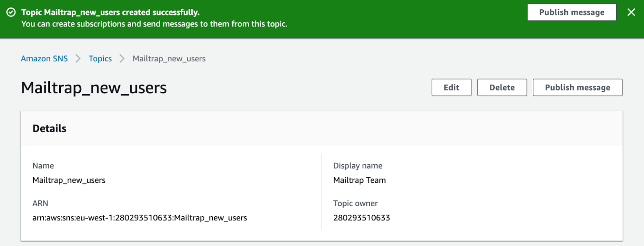Click the Name label in Details
Image resolution: width=644 pixels, height=246 pixels.
[x=43, y=166]
